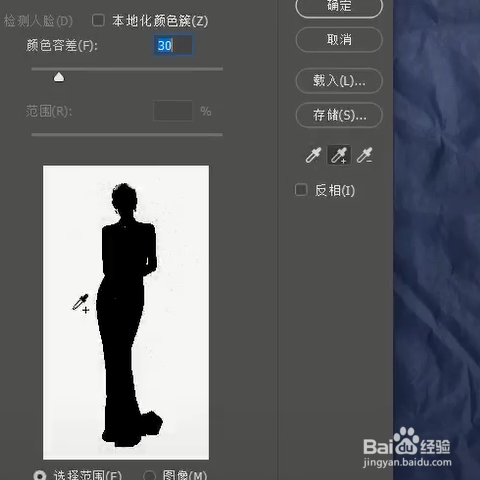Click the 颜色容差 slider handle
Viewport: 480px width, 480px height.
(59, 77)
